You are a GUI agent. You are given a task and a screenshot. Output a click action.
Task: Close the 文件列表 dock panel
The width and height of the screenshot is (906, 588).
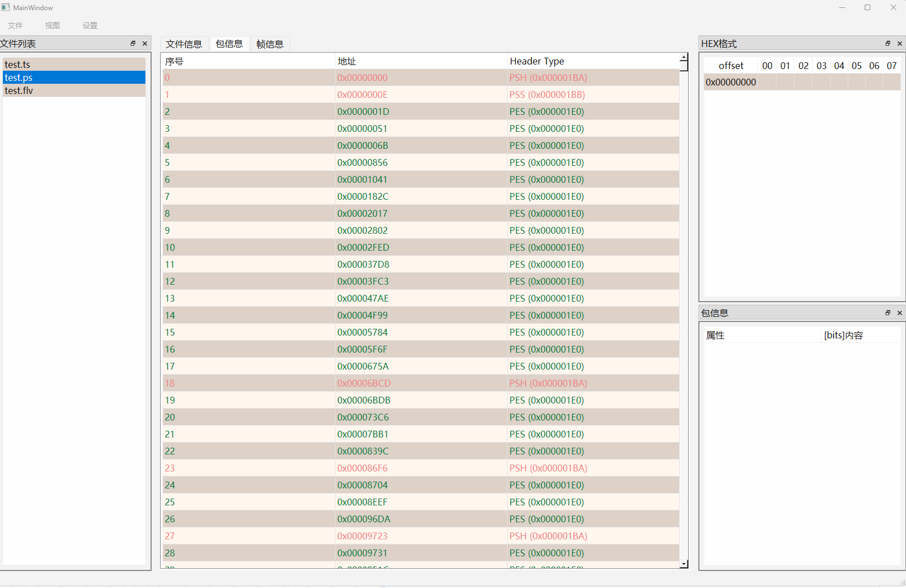(145, 44)
